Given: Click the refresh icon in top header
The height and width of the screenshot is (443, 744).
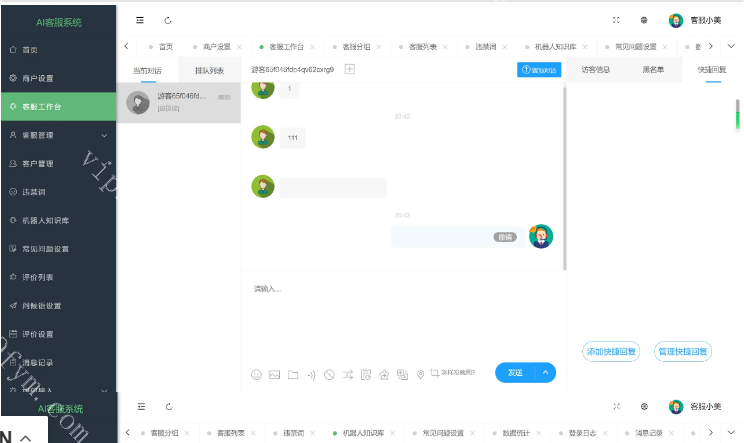Looking at the screenshot, I should (x=167, y=20).
